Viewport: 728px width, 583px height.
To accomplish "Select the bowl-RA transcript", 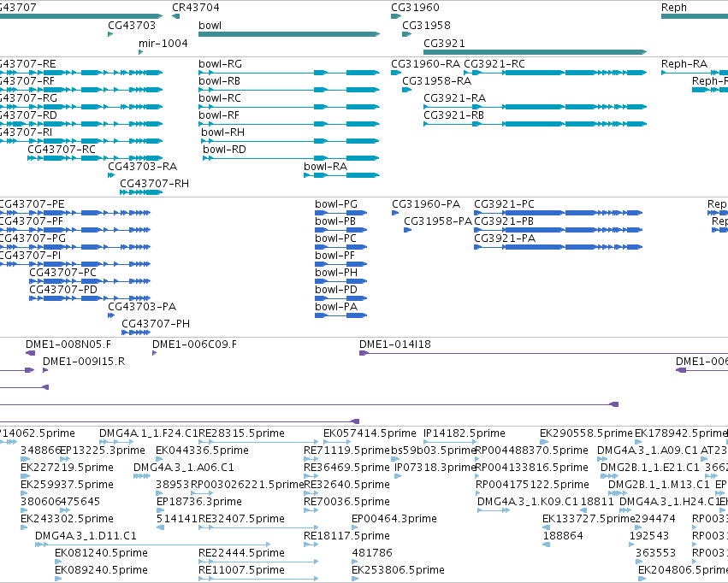I will [341, 175].
